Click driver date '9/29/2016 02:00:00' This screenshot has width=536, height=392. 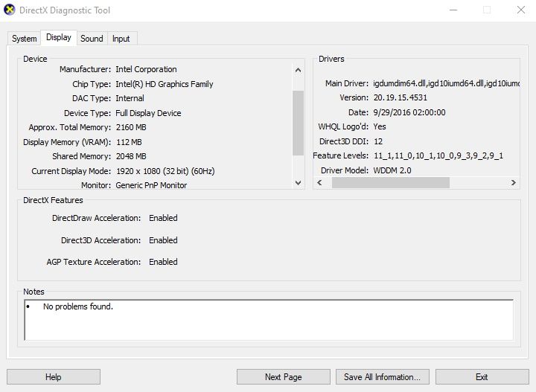(x=409, y=112)
